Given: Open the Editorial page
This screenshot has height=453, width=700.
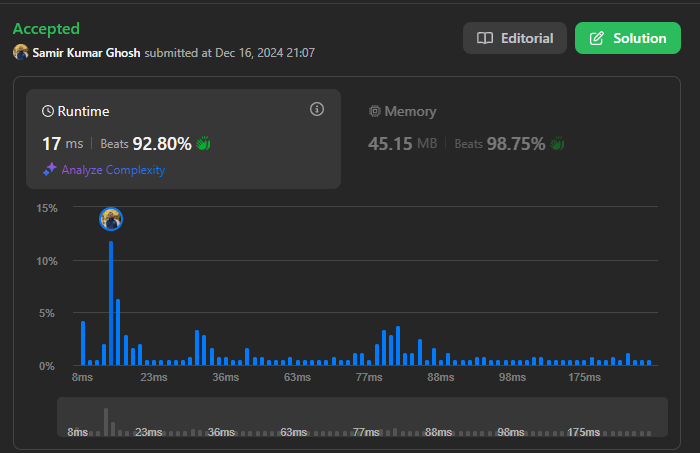Looking at the screenshot, I should pos(514,38).
